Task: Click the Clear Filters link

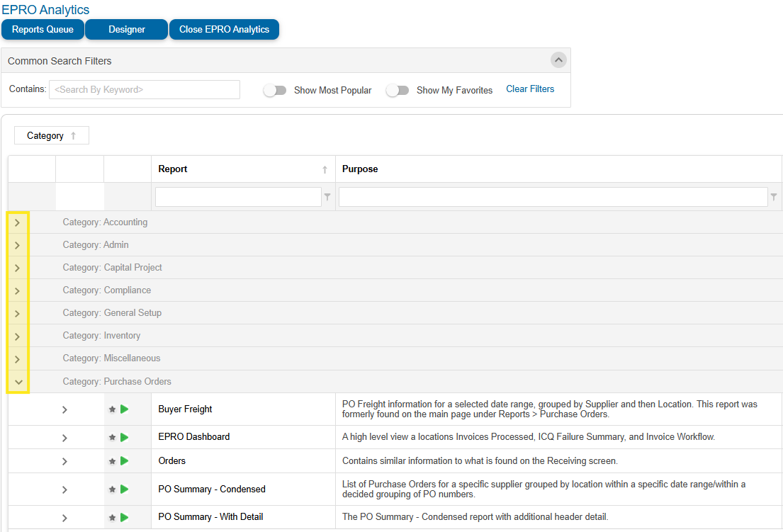Action: pyautogui.click(x=530, y=89)
